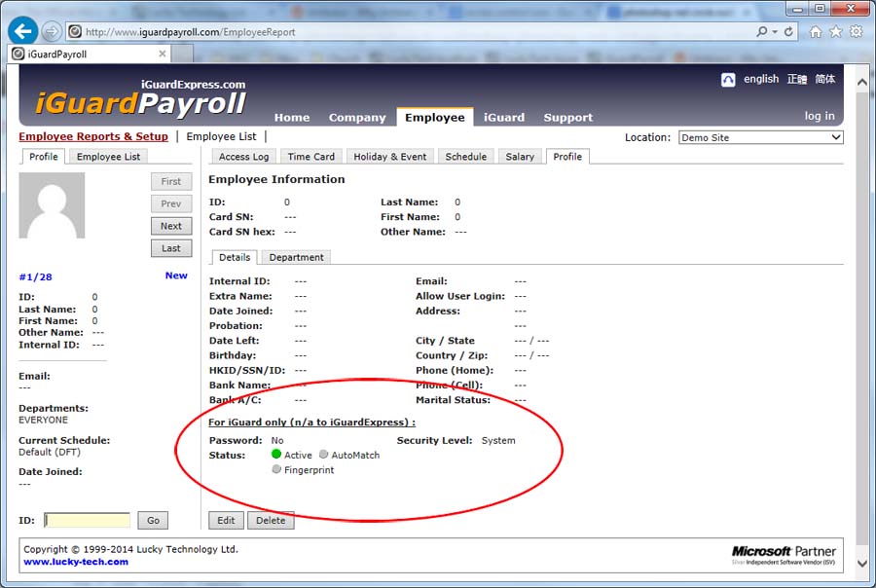
Task: Expand the address bar search dropdown arrow
Action: [x=775, y=32]
